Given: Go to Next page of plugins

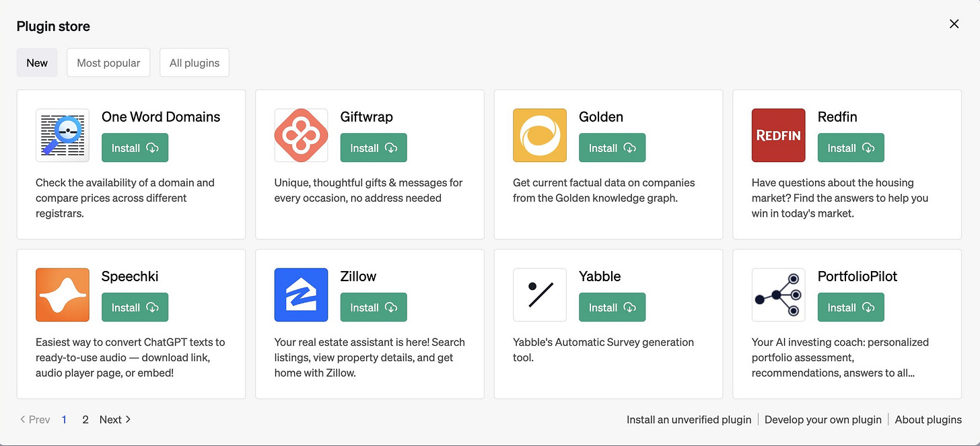Looking at the screenshot, I should 115,419.
